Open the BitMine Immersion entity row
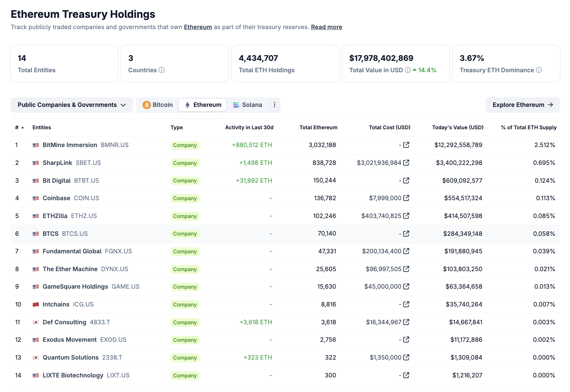Image resolution: width=570 pixels, height=392 pixels. click(x=70, y=145)
